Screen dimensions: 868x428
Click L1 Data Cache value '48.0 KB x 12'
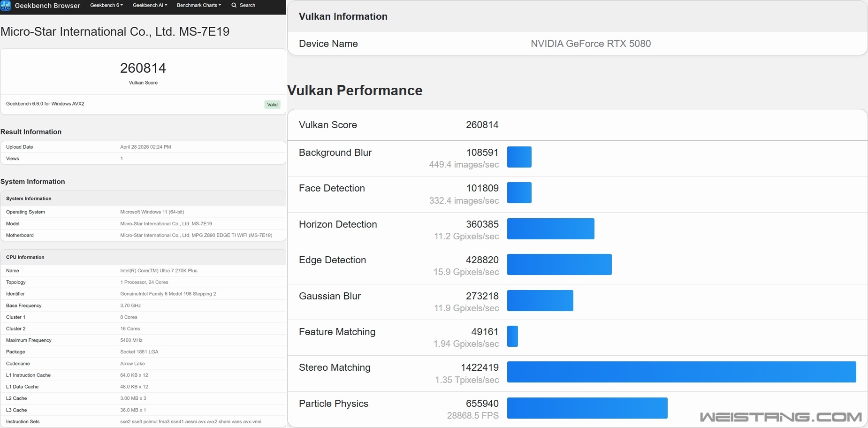[x=134, y=387]
